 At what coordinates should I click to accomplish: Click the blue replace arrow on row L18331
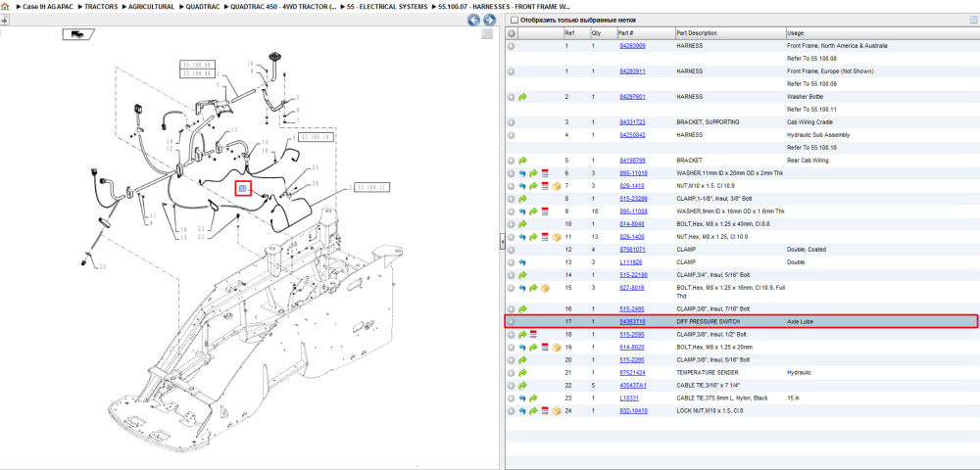point(523,399)
